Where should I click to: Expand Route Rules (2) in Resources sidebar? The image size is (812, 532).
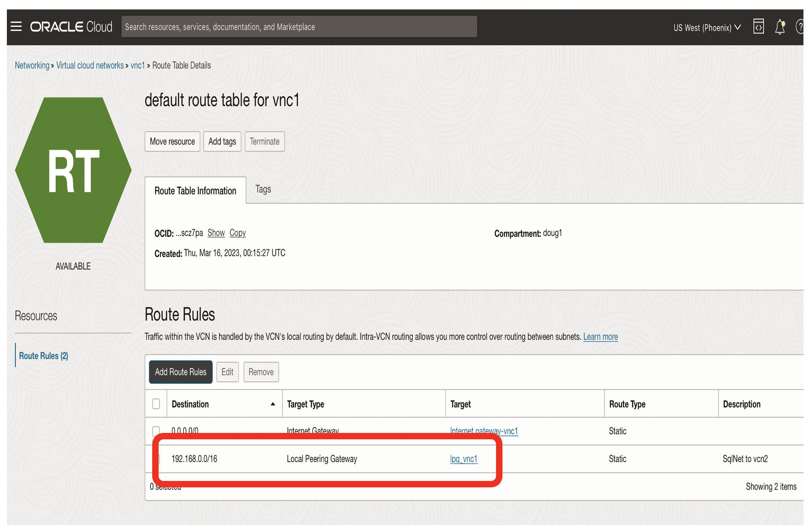pos(43,355)
